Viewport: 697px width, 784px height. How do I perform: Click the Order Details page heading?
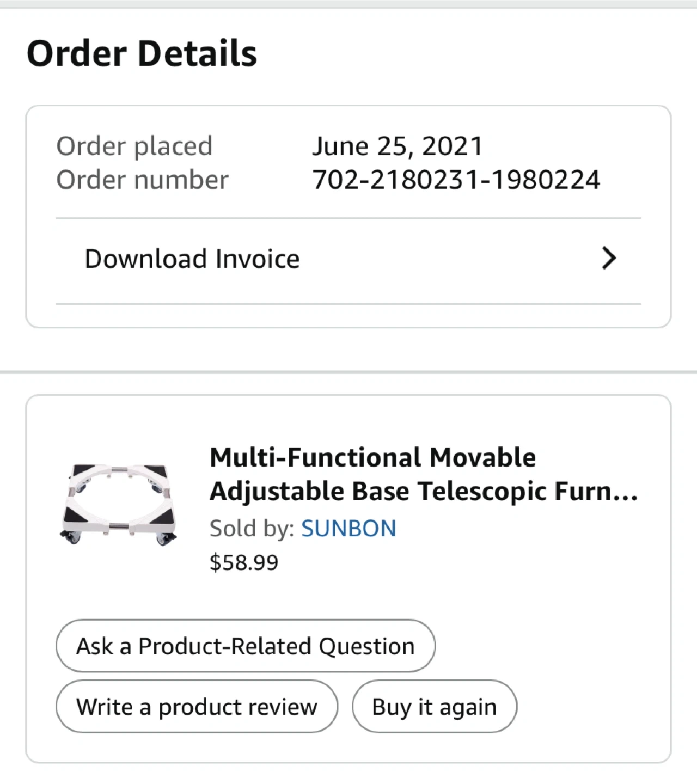142,53
